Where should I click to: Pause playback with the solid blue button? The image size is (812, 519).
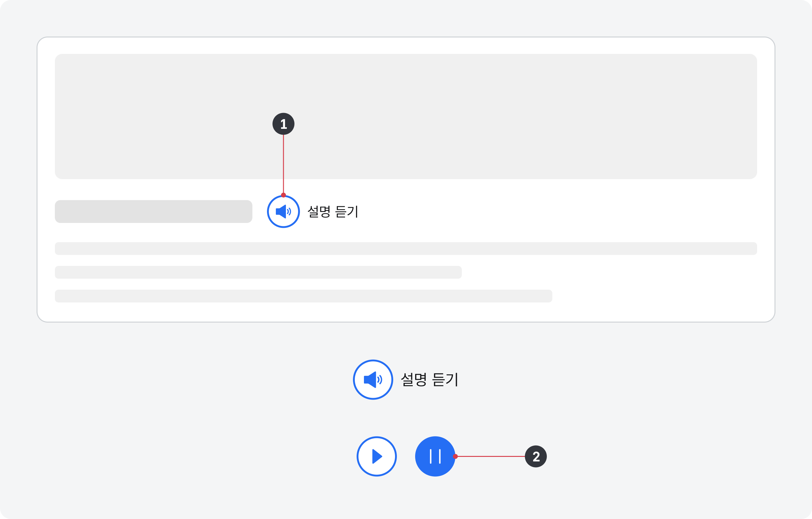[x=435, y=456]
